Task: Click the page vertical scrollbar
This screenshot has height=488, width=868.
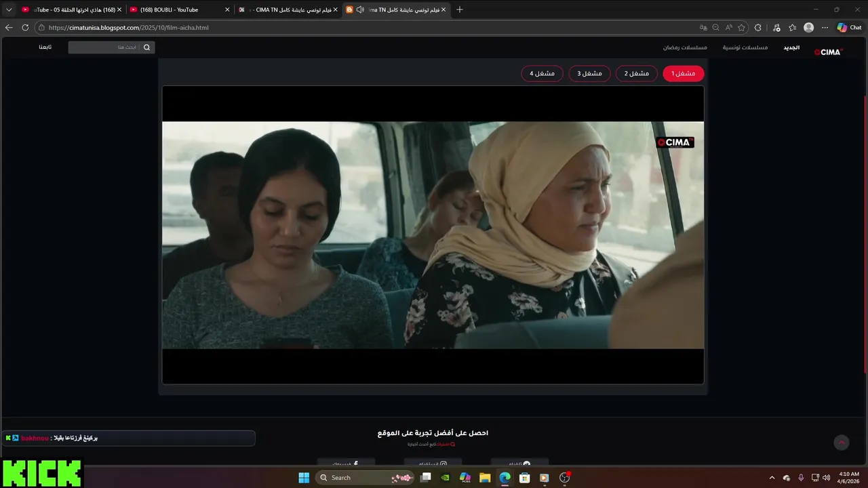Action: click(865, 234)
